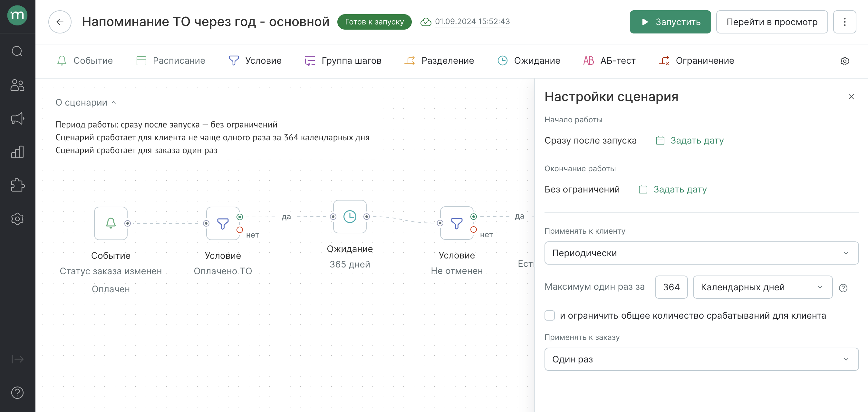Click the Запустить button
The width and height of the screenshot is (868, 412).
pyautogui.click(x=670, y=22)
